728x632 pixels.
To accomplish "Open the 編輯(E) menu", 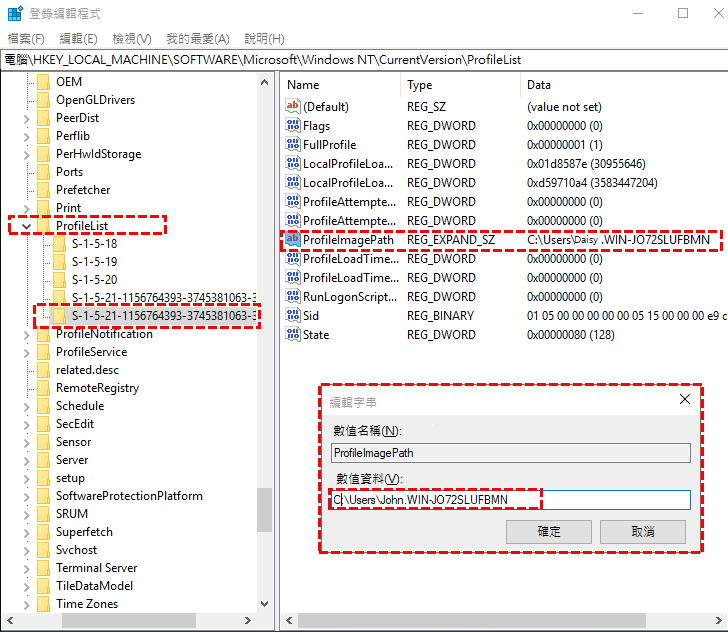I will point(78,39).
